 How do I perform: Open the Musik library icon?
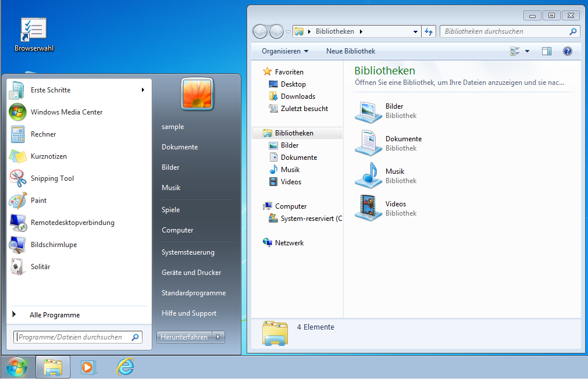(368, 176)
